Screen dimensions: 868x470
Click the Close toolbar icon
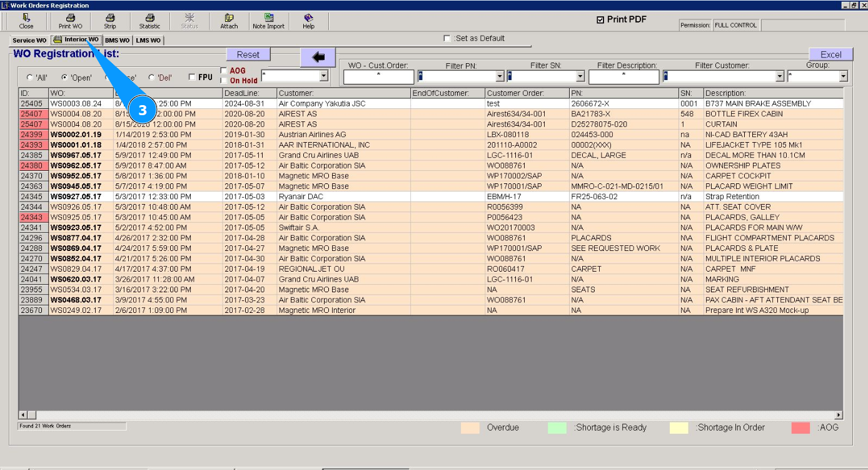coord(26,18)
